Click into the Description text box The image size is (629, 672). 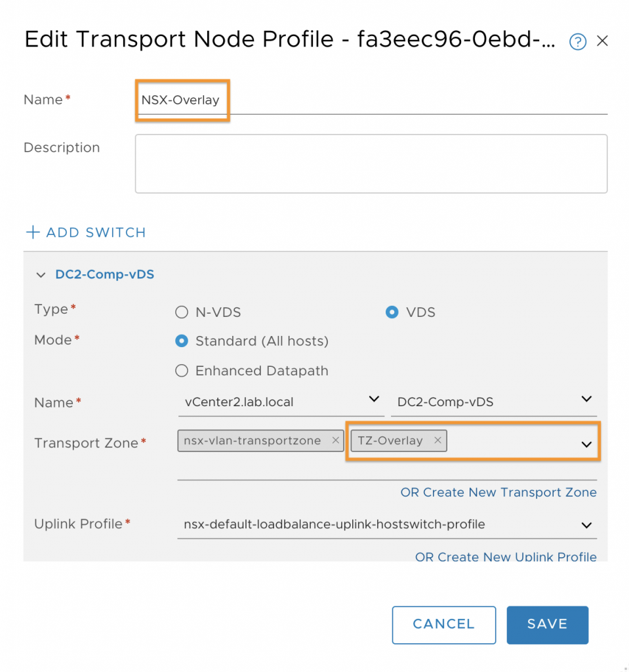[371, 163]
